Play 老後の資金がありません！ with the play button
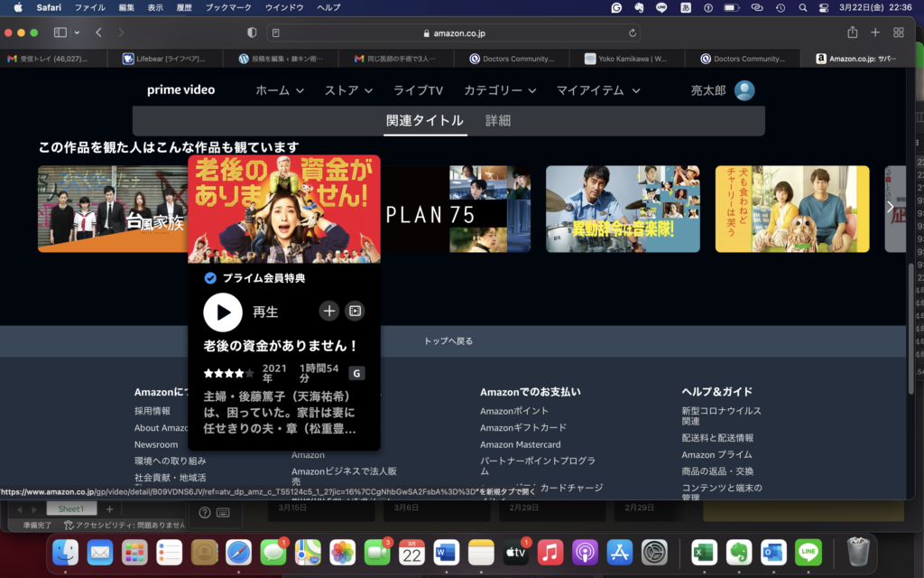The width and height of the screenshot is (924, 578). tap(223, 312)
